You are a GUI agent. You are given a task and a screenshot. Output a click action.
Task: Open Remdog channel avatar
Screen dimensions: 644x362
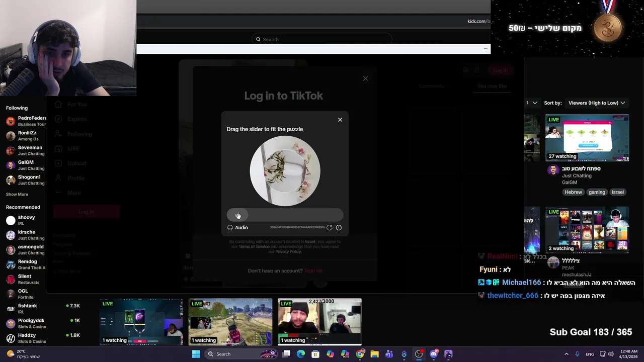point(11,264)
